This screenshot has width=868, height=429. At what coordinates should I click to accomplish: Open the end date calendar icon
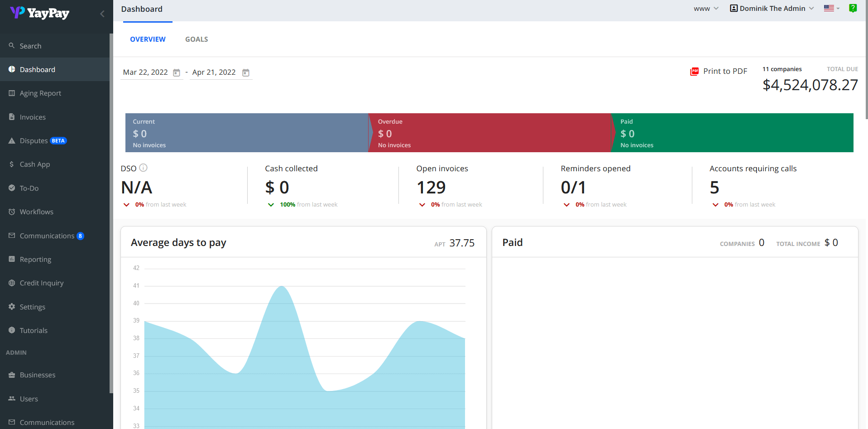point(246,72)
